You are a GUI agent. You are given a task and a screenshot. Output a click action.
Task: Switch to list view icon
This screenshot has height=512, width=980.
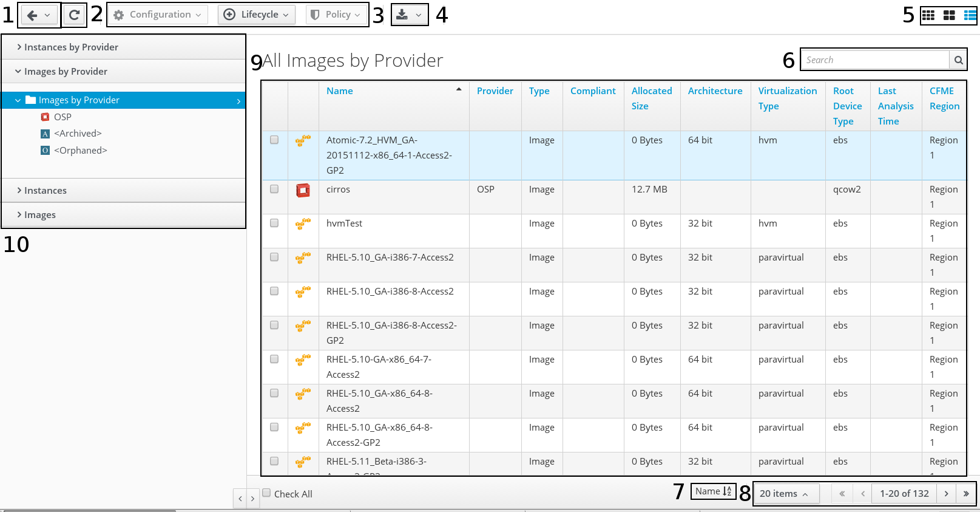point(970,16)
